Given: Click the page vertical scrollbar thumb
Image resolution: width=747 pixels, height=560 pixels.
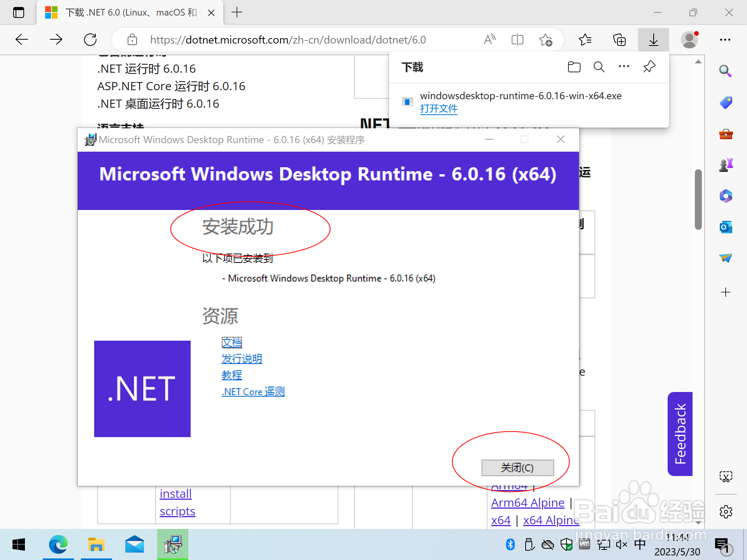Looking at the screenshot, I should (698, 199).
